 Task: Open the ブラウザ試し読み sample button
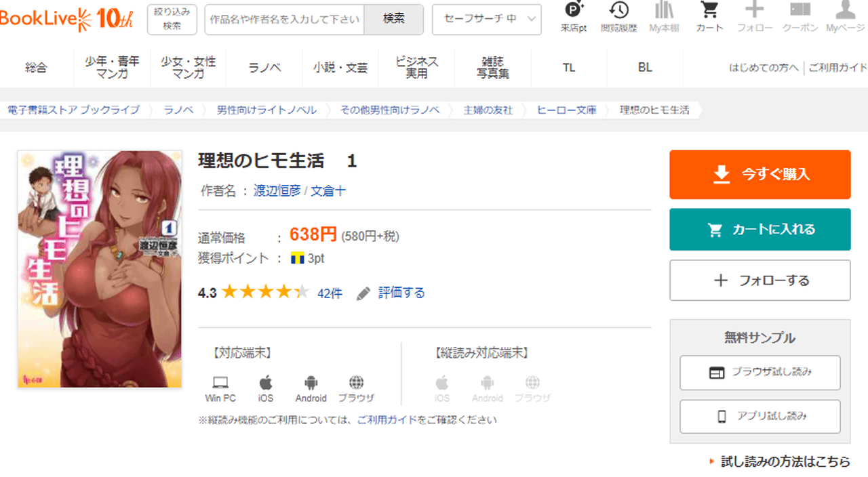click(x=759, y=373)
